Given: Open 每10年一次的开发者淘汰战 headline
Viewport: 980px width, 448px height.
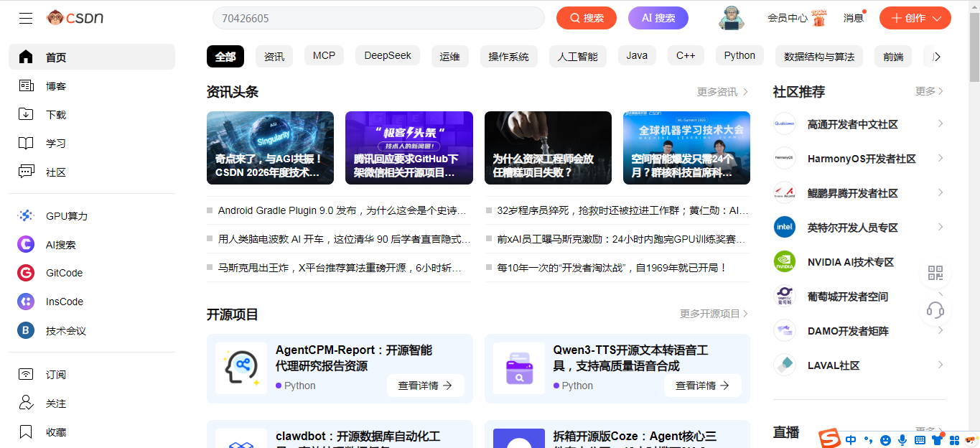Looking at the screenshot, I should (x=612, y=268).
